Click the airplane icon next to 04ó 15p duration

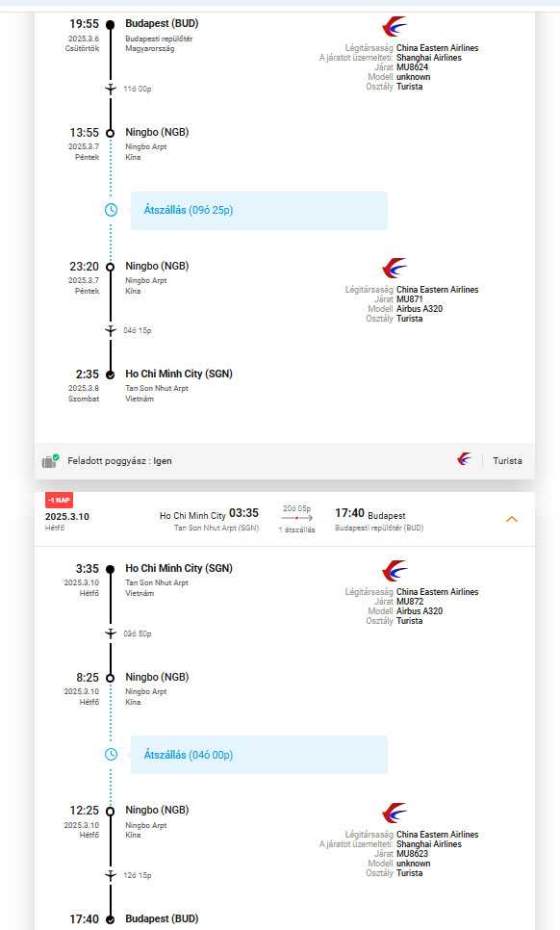click(x=111, y=330)
